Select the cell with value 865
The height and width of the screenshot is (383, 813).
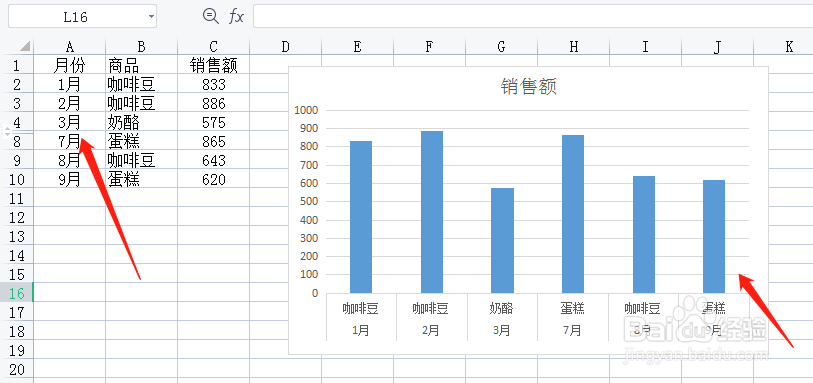214,141
